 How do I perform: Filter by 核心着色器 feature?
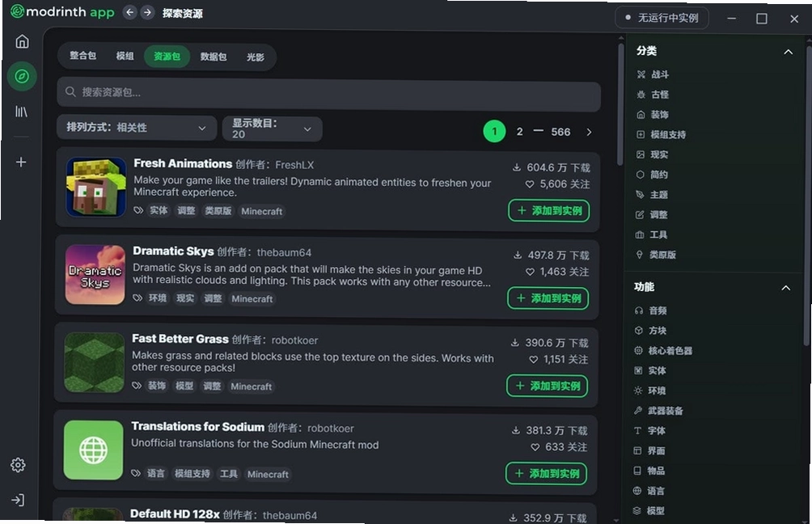click(x=663, y=351)
